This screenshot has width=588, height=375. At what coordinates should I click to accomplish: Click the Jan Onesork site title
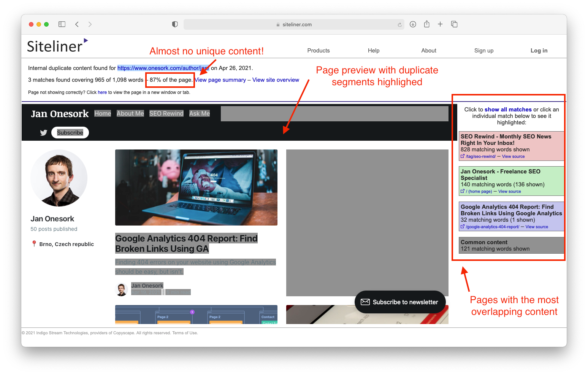60,114
